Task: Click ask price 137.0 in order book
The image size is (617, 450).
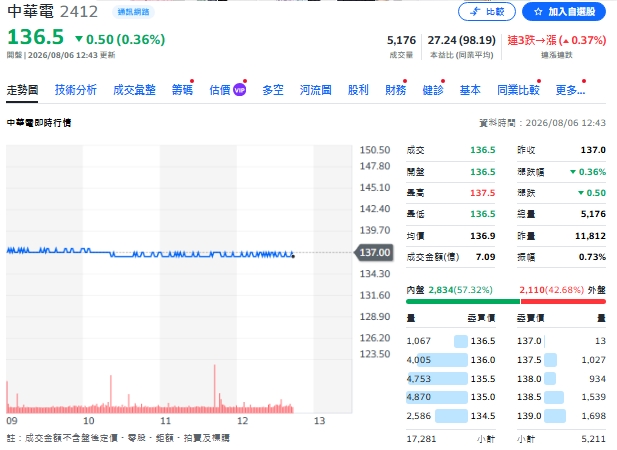Action: [529, 341]
